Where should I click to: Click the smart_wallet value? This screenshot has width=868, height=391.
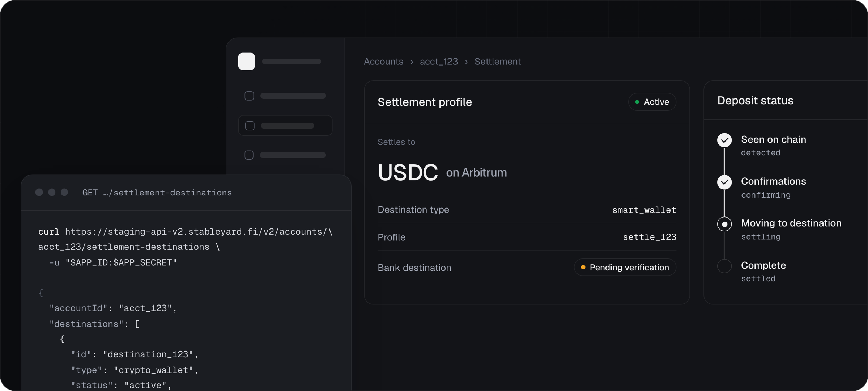point(644,210)
